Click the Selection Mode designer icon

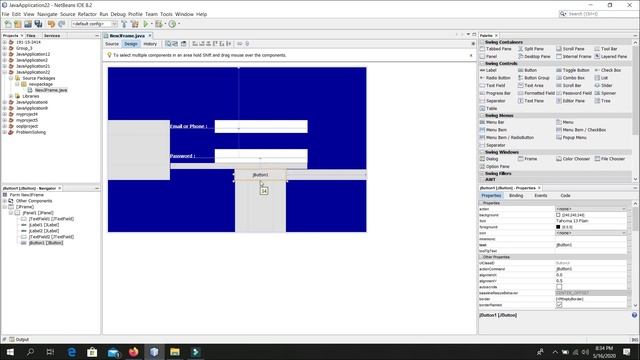click(168, 44)
